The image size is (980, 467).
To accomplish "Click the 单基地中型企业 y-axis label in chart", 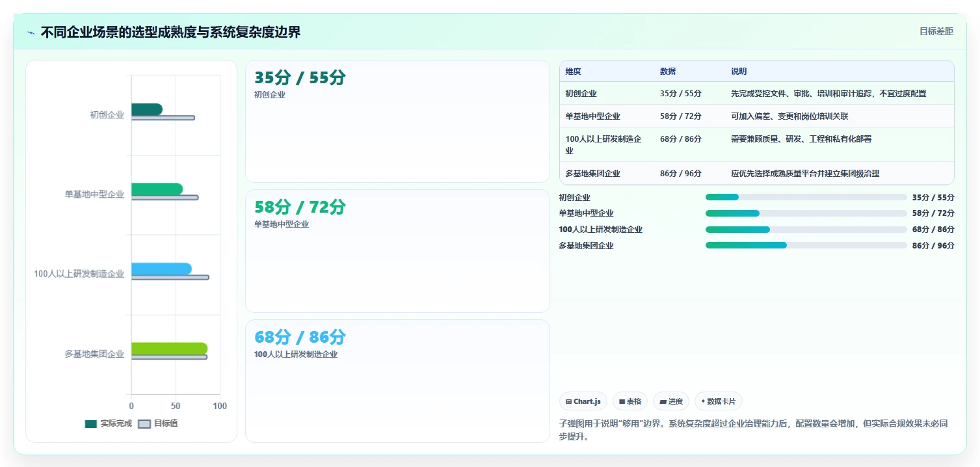I will (x=94, y=194).
